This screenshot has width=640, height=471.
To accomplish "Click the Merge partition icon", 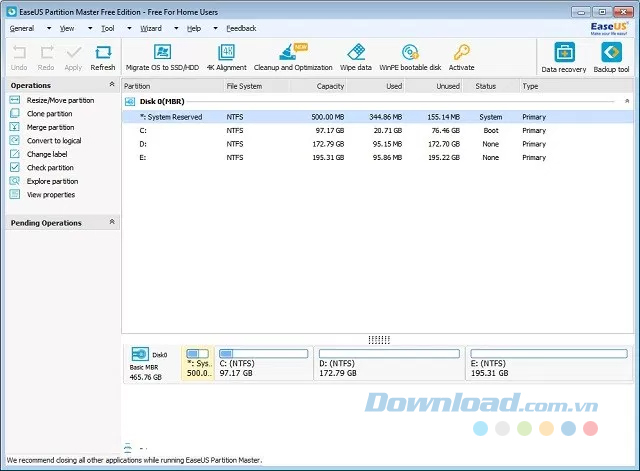I will (x=15, y=127).
